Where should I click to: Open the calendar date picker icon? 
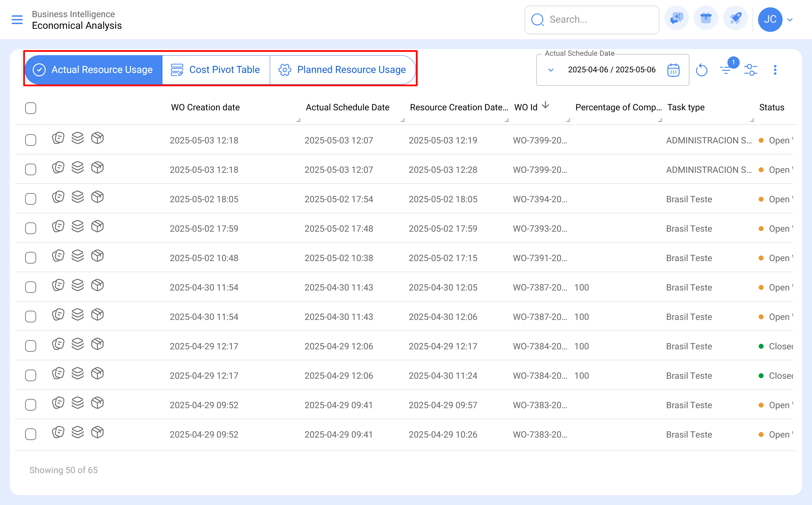pyautogui.click(x=673, y=70)
